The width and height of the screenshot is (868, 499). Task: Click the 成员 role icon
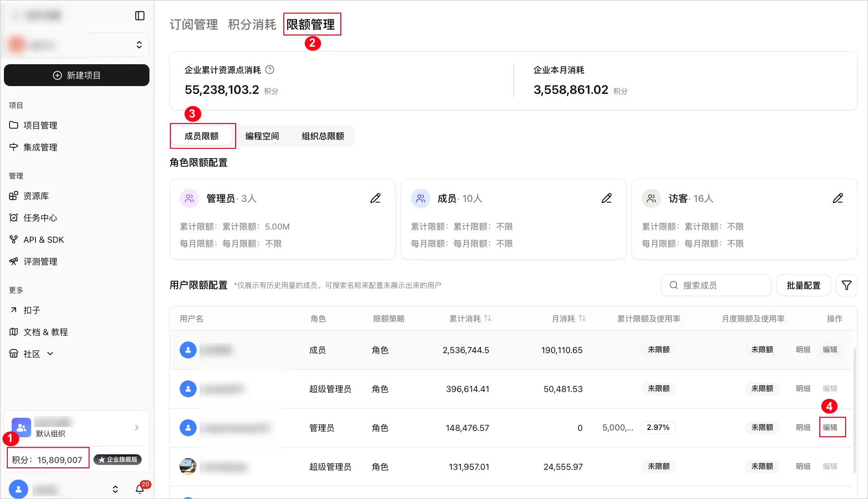pos(421,198)
